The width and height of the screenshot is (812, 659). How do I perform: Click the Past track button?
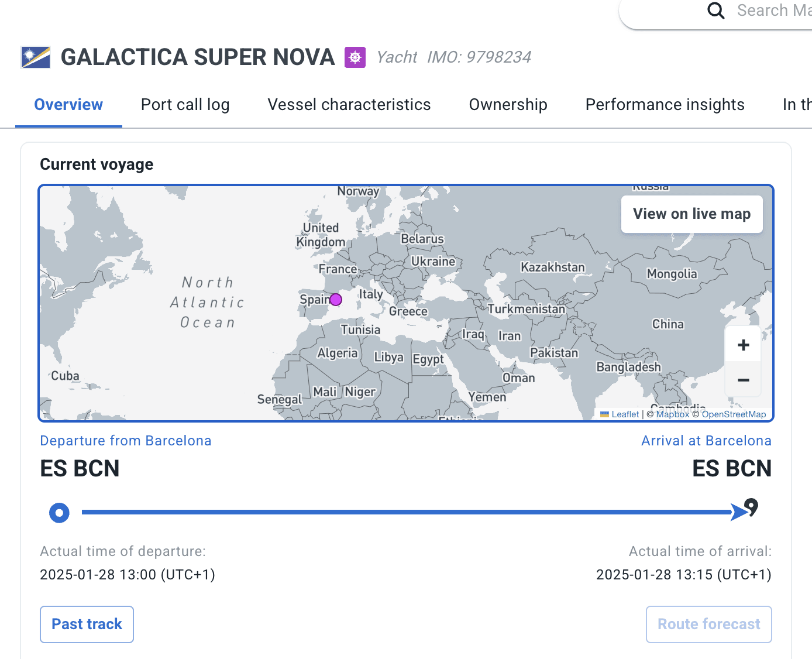[x=87, y=624]
